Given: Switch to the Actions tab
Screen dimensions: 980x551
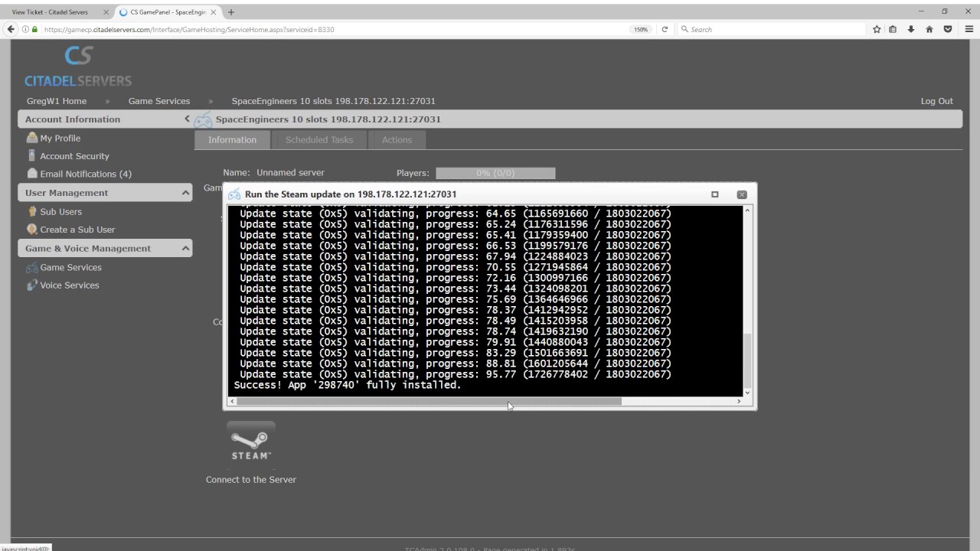Looking at the screenshot, I should [397, 140].
